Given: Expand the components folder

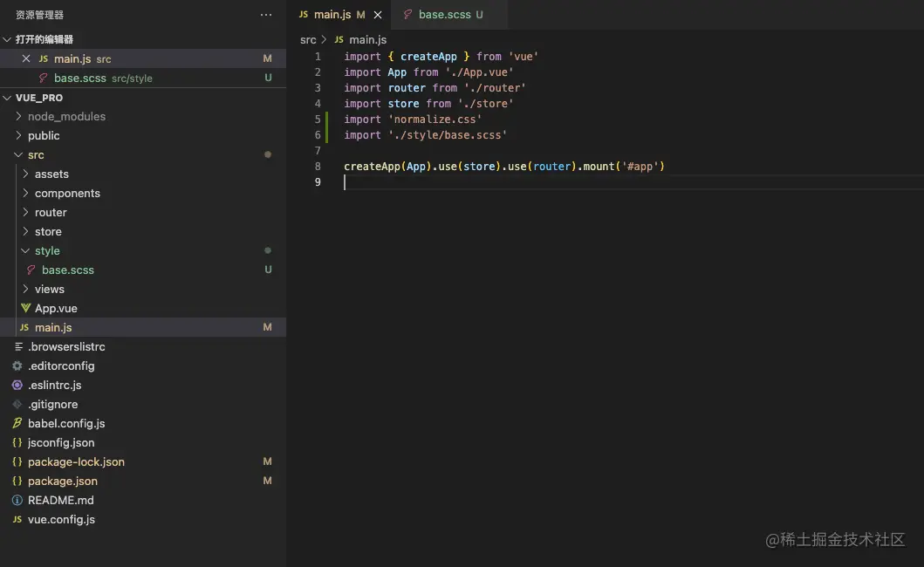Looking at the screenshot, I should pos(25,193).
